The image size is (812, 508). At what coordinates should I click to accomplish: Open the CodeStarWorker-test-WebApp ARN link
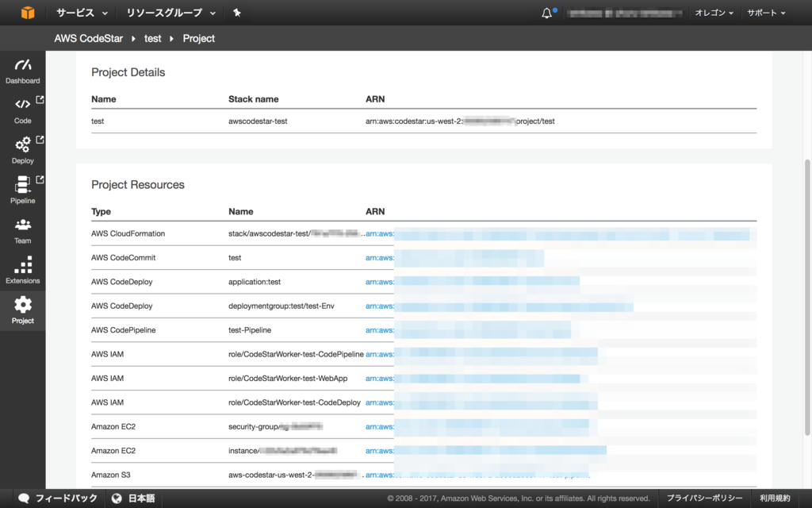coord(473,379)
